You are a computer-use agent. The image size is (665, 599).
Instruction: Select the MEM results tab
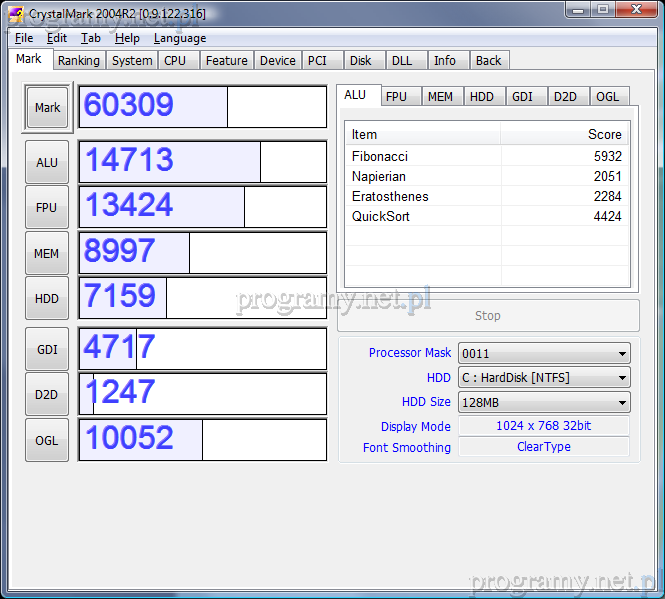point(440,97)
